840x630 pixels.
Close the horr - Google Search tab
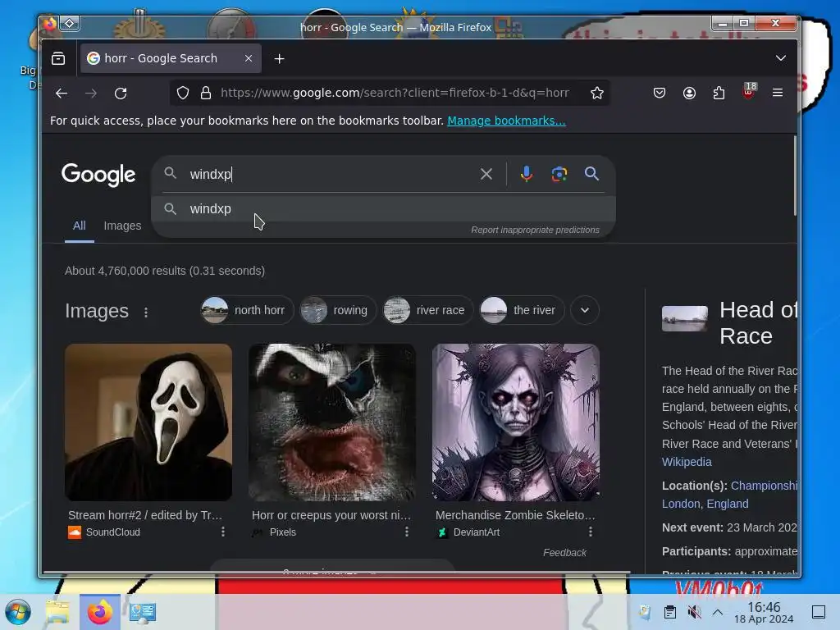click(x=249, y=58)
